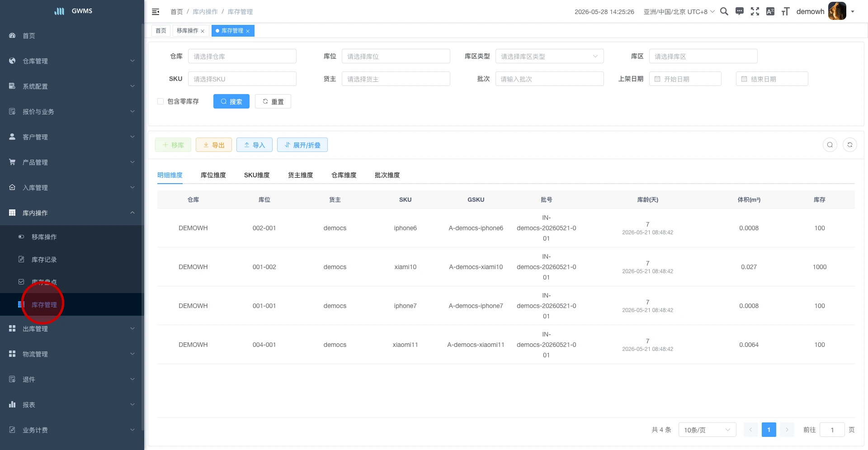Open the user menu caret beside avatar
The width and height of the screenshot is (868, 450).
click(x=853, y=12)
